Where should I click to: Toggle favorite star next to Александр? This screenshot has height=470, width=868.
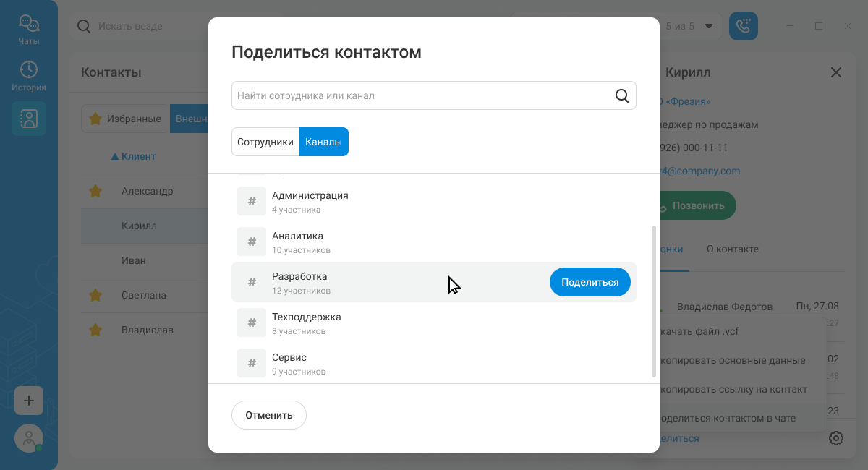[95, 192]
